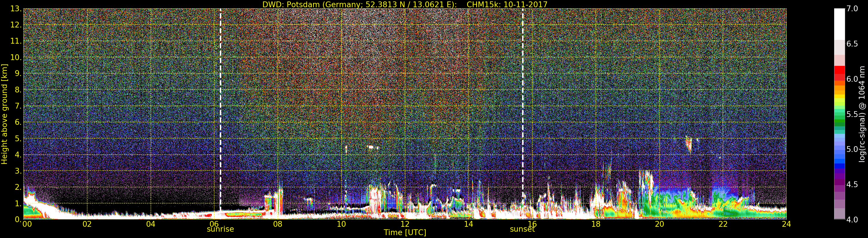Viewport: 868px width, 238px height.
Task: Click the x-axis tick label '08'
Action: tap(278, 224)
